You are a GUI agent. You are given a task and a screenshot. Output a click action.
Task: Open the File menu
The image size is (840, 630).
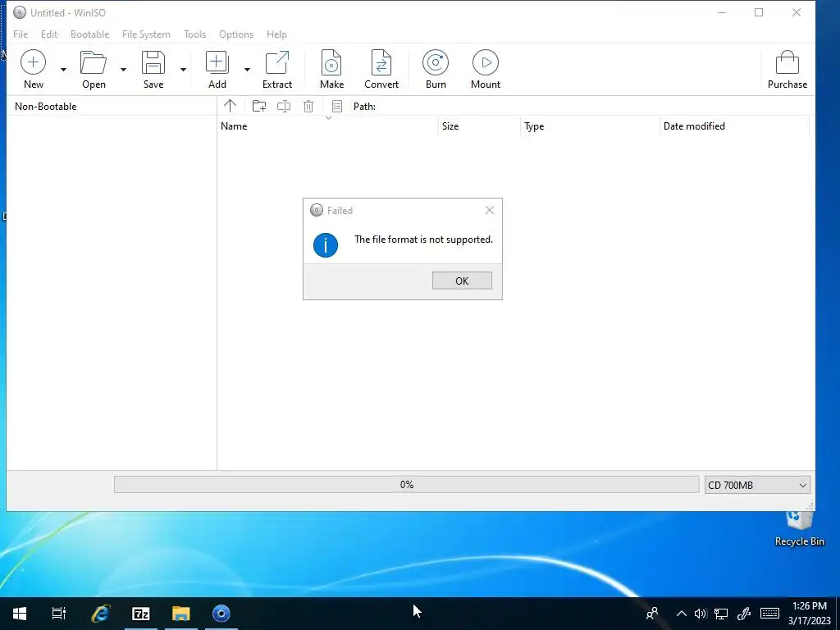tap(21, 34)
